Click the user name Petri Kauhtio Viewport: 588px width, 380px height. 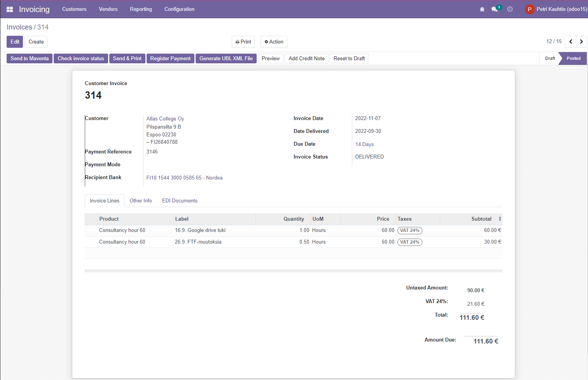(x=562, y=9)
